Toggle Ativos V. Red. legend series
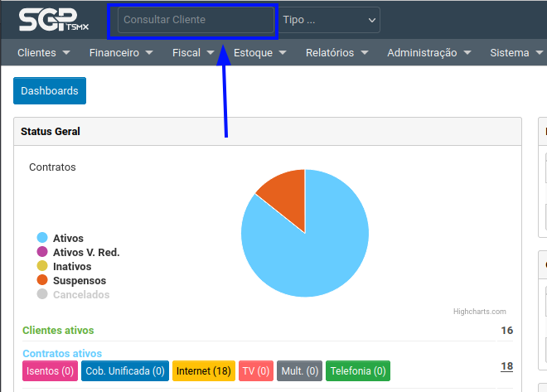The image size is (547, 392). coord(86,253)
